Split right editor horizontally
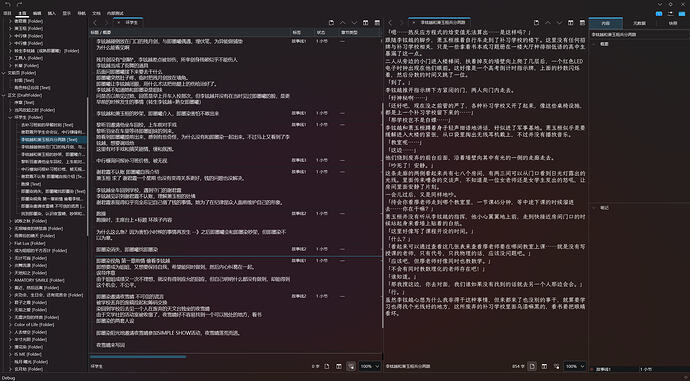The height and width of the screenshot is (381, 690). coord(582,22)
